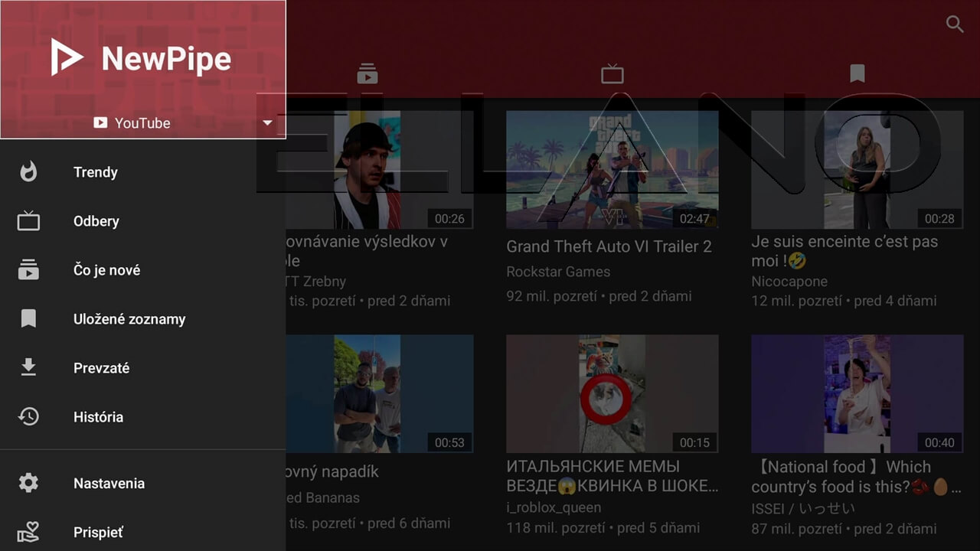Viewport: 980px width, 551px height.
Task: Open Čo je nové menu entry
Action: coord(142,269)
